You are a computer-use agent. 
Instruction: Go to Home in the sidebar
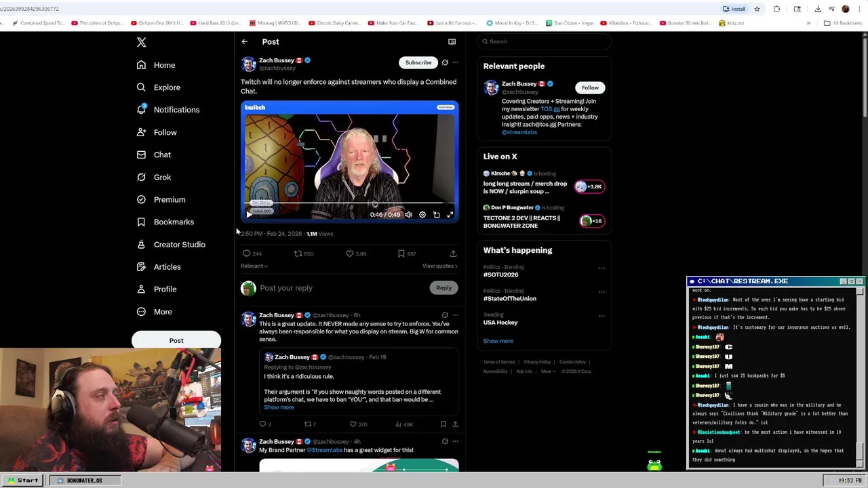(x=156, y=65)
